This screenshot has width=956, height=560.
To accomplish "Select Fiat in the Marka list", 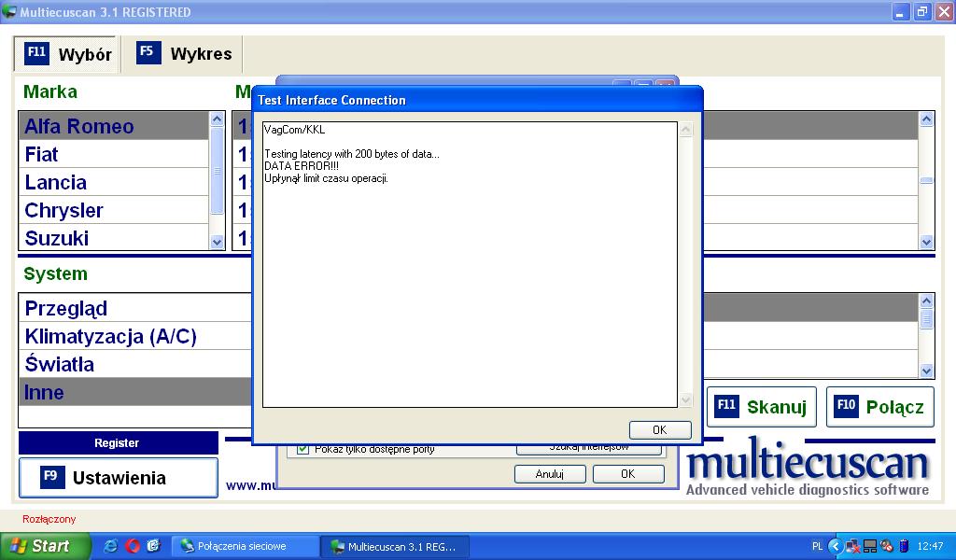I will (114, 154).
